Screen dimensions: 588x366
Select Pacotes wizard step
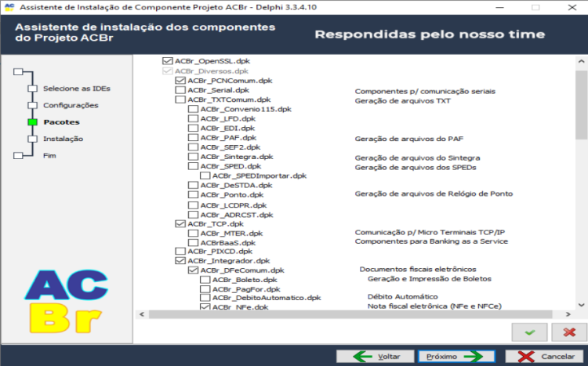pos(61,122)
